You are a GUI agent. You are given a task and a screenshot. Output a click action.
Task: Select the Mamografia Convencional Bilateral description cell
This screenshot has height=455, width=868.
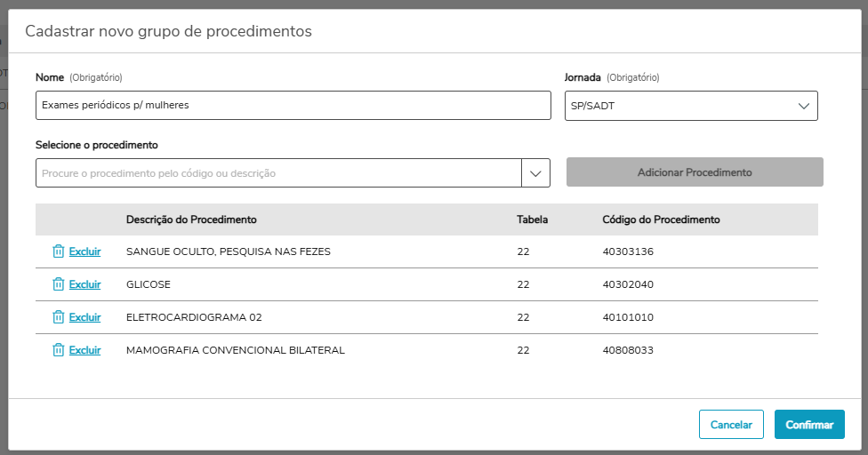pyautogui.click(x=236, y=350)
